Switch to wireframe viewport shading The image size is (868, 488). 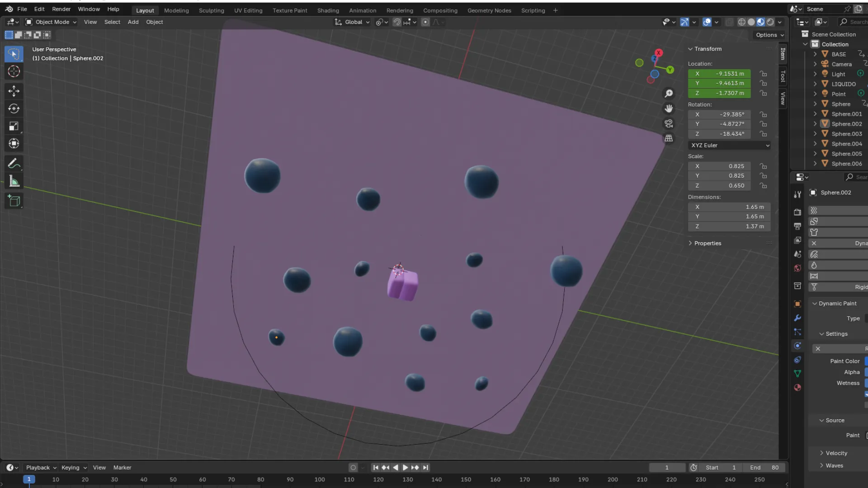click(741, 22)
